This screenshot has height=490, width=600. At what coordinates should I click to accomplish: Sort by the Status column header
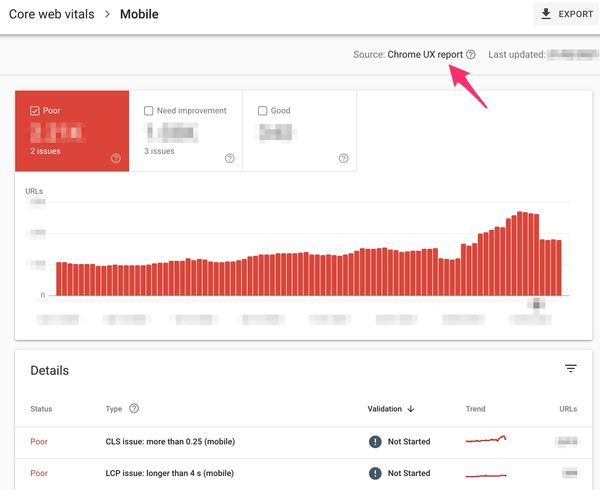41,409
